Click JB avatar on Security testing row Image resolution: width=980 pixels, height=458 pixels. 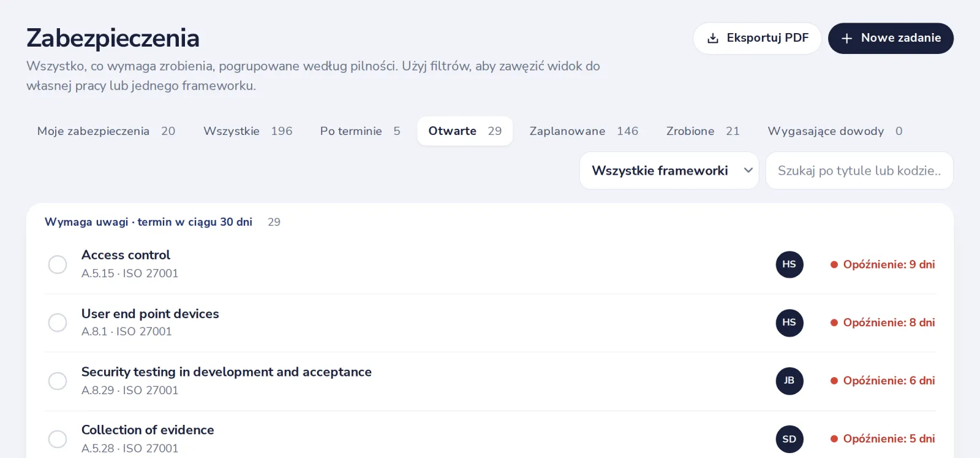click(790, 381)
